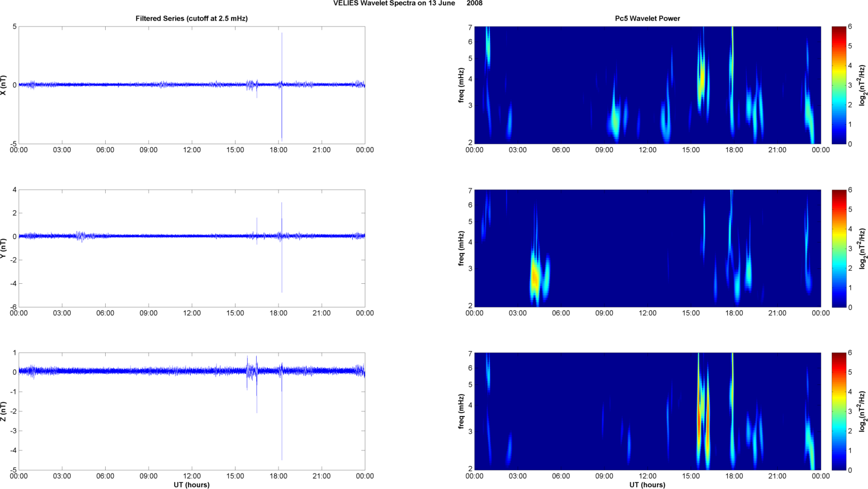Image resolution: width=868 pixels, height=489 pixels.
Task: Click the "freq (mHz)" label of the top wavelet plot
Action: (x=461, y=85)
